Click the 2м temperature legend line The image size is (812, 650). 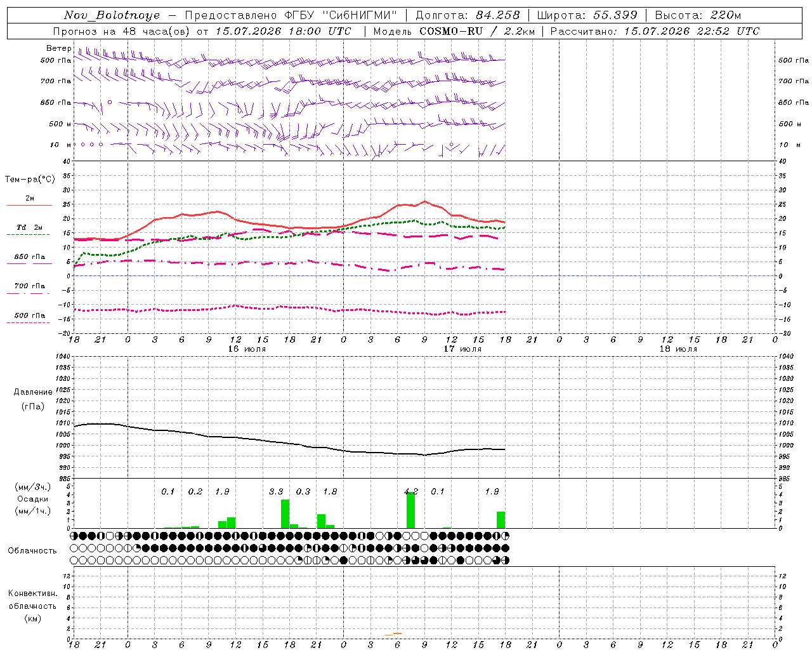pos(29,202)
